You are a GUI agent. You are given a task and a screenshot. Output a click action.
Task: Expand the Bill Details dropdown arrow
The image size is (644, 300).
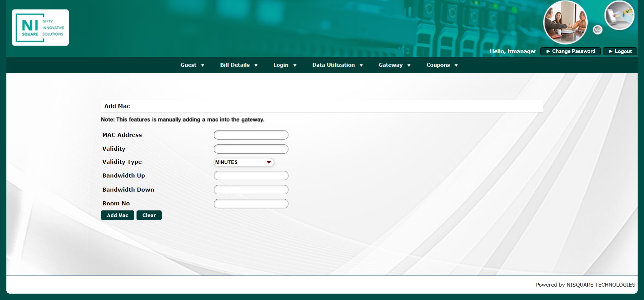[x=256, y=65]
